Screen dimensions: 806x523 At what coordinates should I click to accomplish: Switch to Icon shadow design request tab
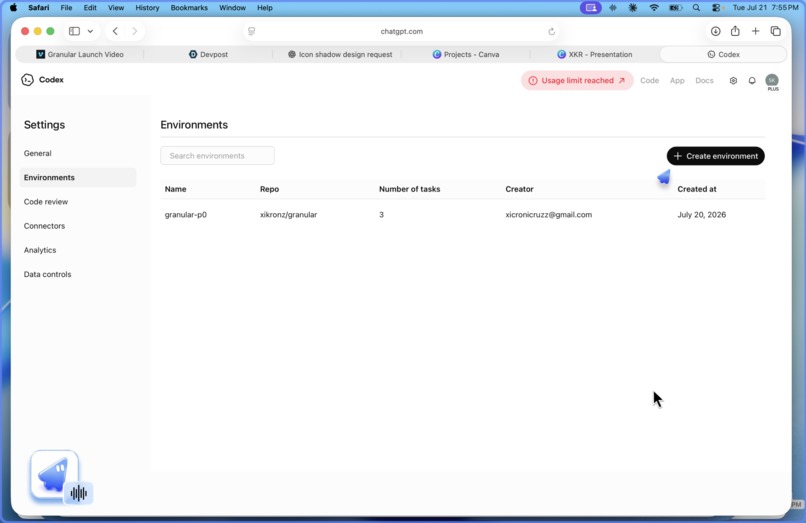pos(340,55)
